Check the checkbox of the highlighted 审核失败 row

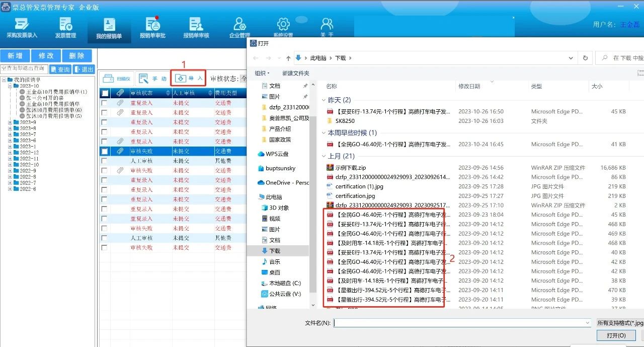[105, 151]
